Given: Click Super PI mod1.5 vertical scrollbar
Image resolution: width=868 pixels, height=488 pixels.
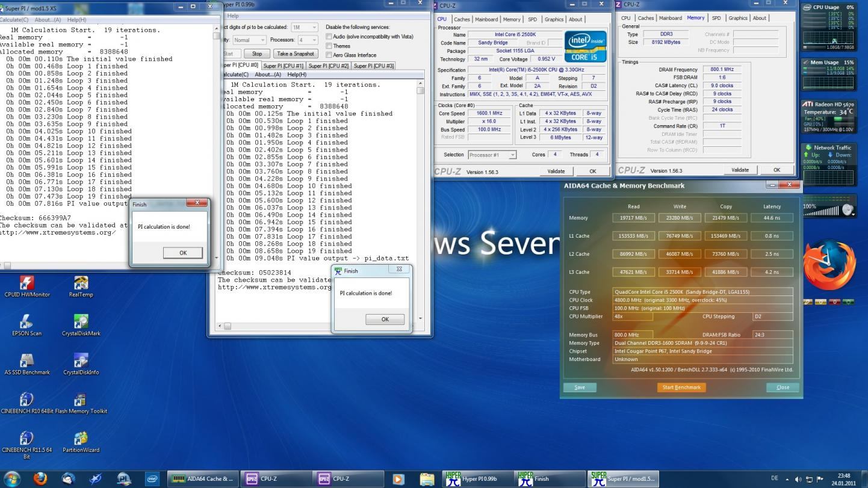Looking at the screenshot, I should [217, 144].
